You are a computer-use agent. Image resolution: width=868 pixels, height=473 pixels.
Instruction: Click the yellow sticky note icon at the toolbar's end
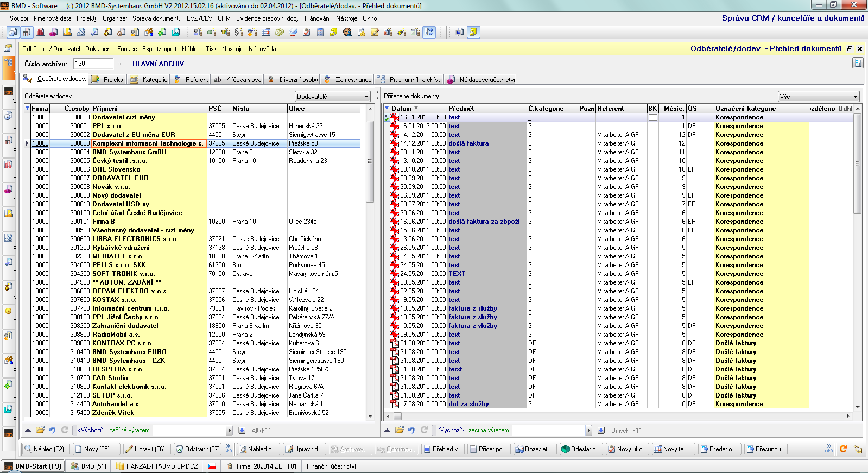point(473,32)
